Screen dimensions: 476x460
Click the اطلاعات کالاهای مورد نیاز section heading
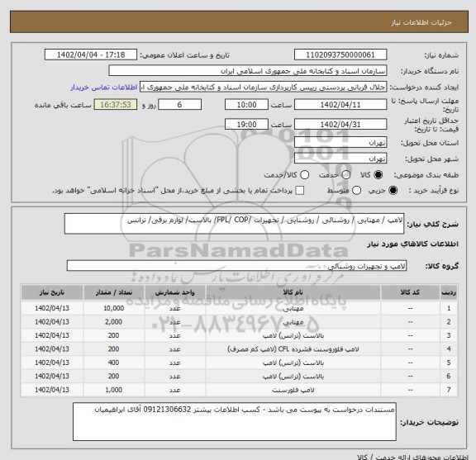[x=413, y=244]
